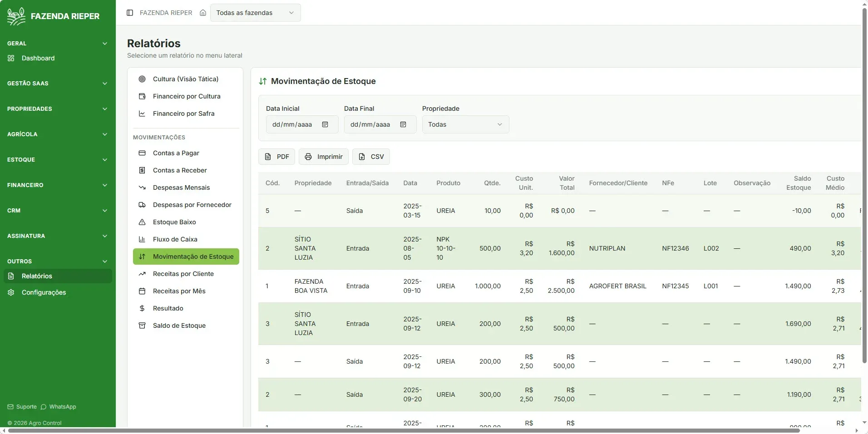The height and width of the screenshot is (434, 868).
Task: Click the Dashboard grid icon
Action: (11, 58)
